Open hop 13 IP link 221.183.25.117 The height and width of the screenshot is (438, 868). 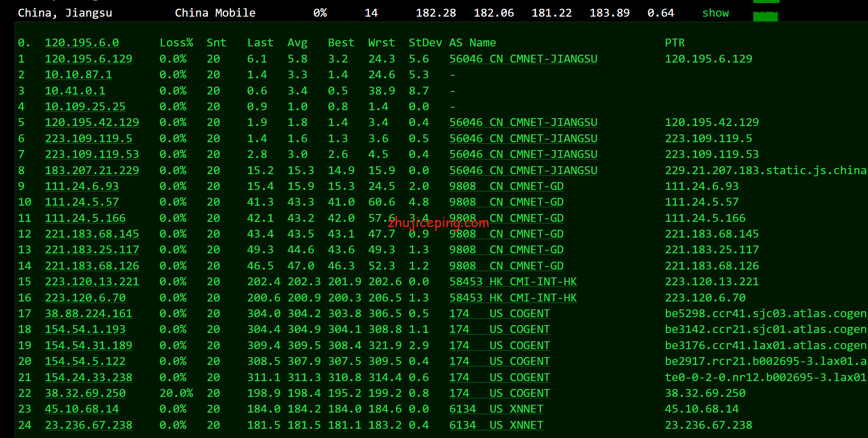pos(92,250)
